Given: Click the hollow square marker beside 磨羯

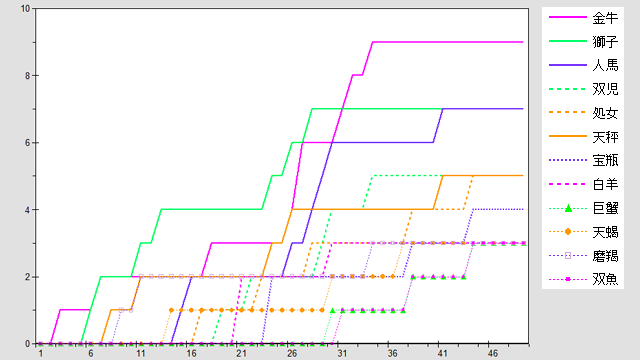Looking at the screenshot, I should point(568,256).
